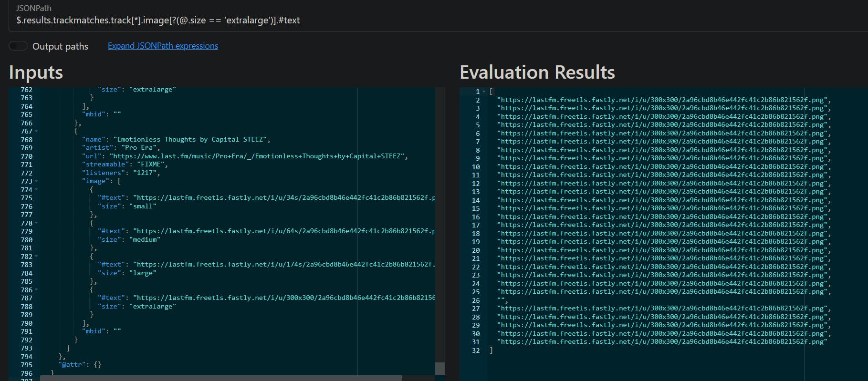
Task: Collapse the results array at line 1
Action: click(484, 92)
